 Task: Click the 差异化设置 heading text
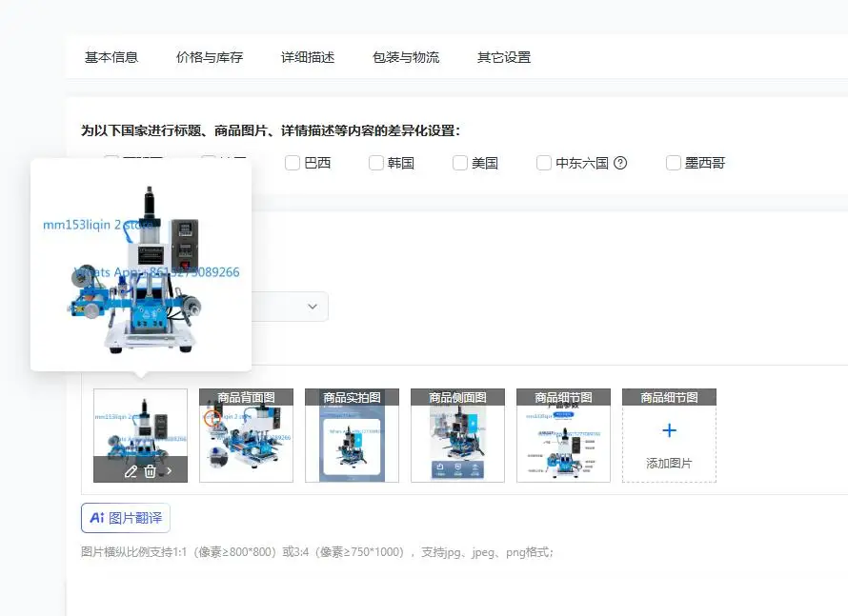[271, 130]
